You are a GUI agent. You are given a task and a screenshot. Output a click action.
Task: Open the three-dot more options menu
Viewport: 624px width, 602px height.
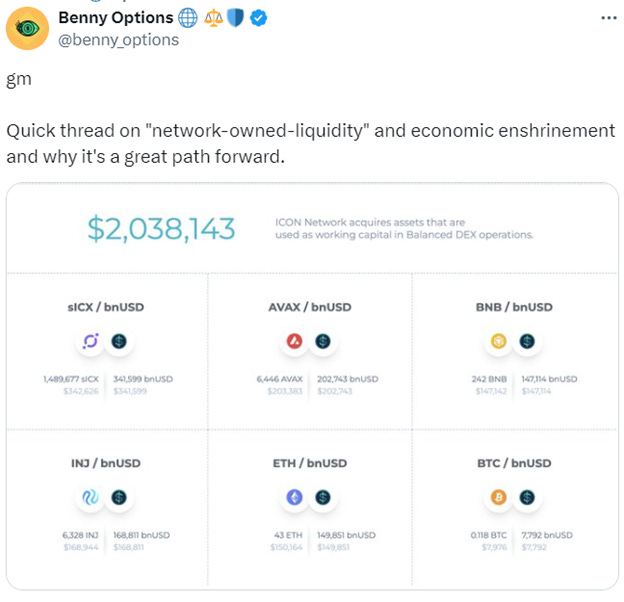(607, 18)
